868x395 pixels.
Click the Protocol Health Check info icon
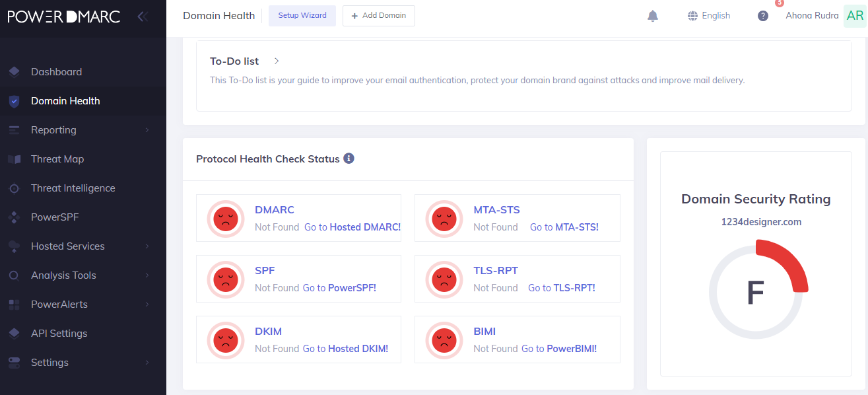349,159
